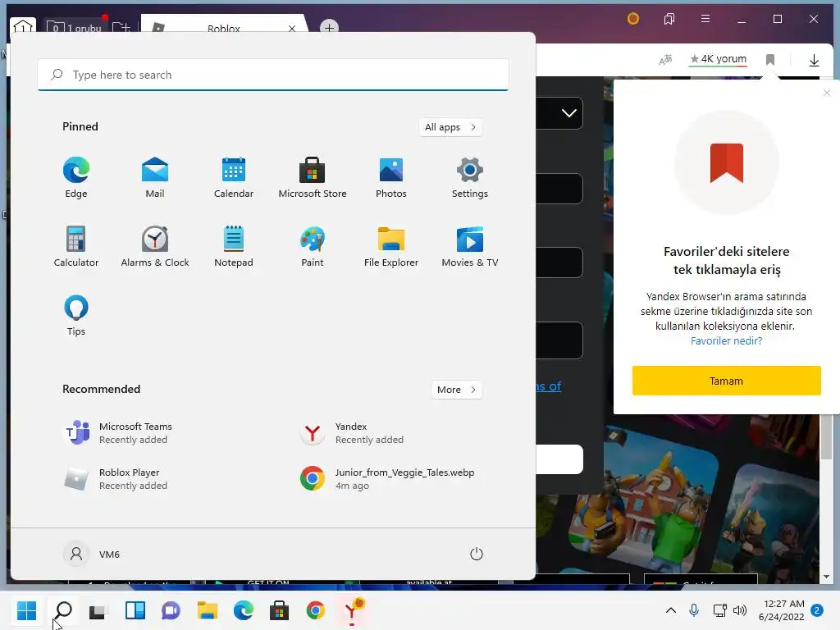Click Yandex profile avatar icon
840x630 pixels.
(x=632, y=19)
